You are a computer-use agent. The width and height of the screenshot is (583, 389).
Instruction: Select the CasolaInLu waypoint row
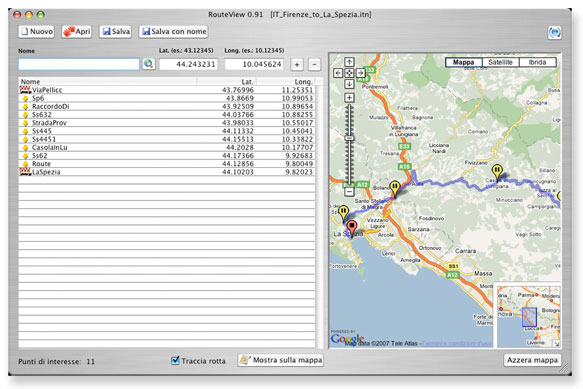pyautogui.click(x=167, y=147)
